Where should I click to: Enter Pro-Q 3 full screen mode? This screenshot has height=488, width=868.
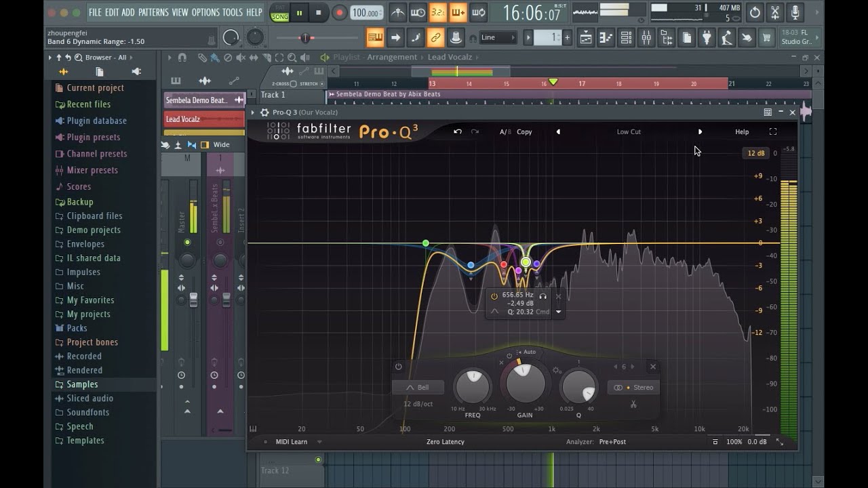(x=772, y=131)
